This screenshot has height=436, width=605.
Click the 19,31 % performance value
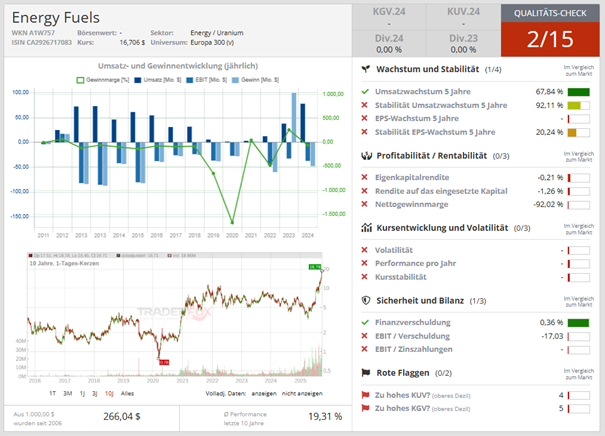(325, 417)
